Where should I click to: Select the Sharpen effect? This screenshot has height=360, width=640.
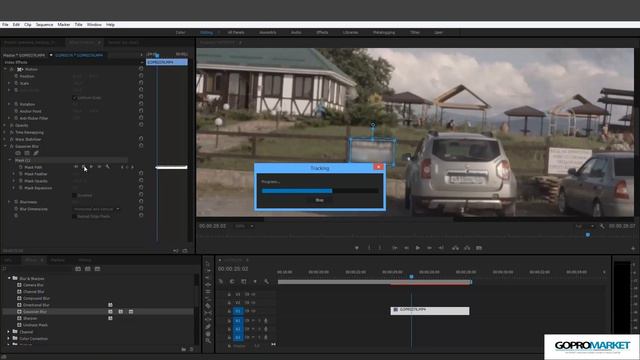(x=30, y=318)
